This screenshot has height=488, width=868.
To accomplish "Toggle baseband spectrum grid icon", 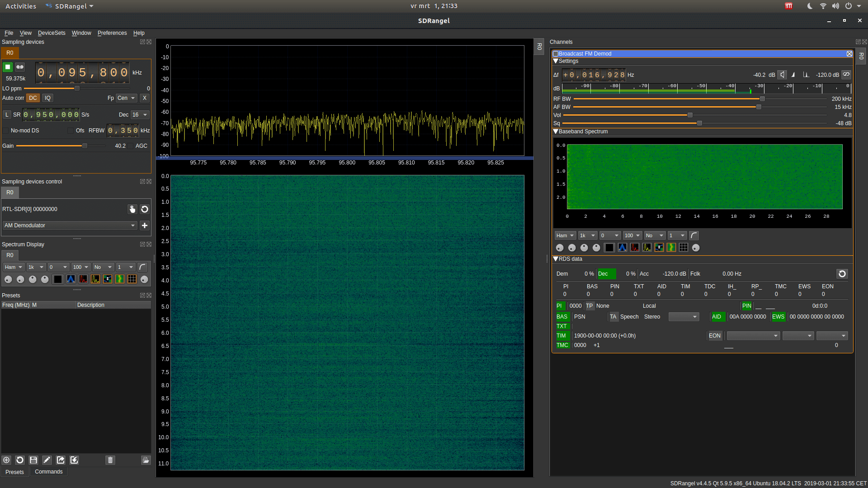I will (684, 248).
